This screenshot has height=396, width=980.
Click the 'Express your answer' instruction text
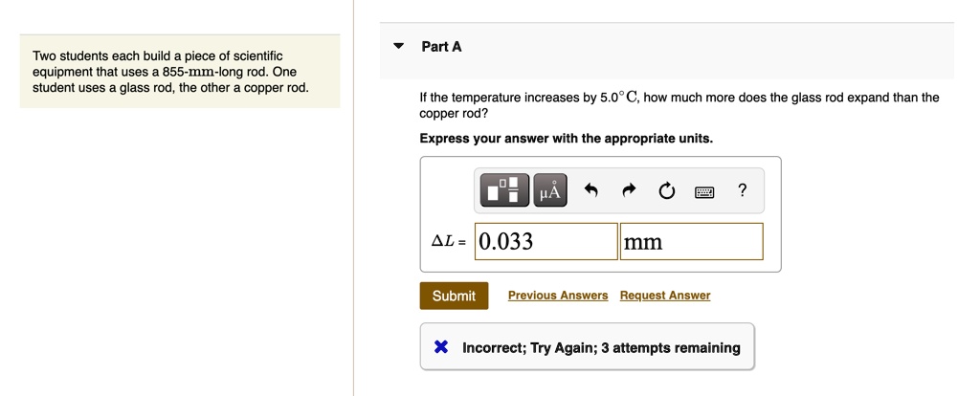tap(567, 138)
